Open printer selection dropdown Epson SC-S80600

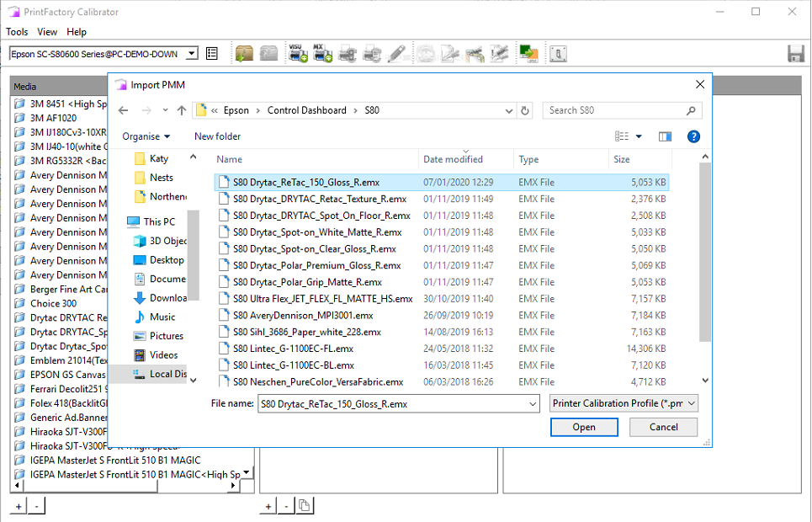click(192, 53)
